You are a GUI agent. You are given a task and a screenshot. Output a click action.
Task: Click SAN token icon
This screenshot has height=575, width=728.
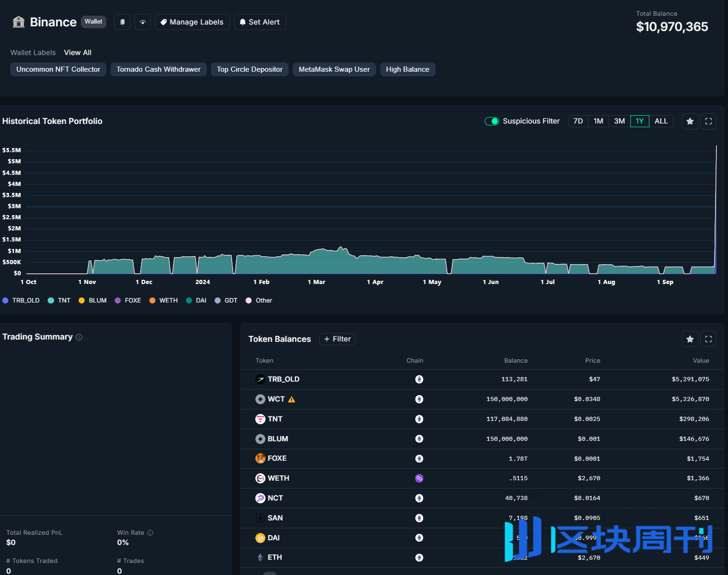(x=260, y=518)
